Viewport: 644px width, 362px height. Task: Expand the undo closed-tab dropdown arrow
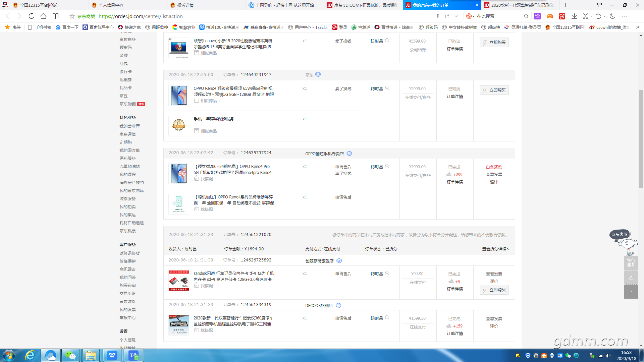tap(604, 16)
